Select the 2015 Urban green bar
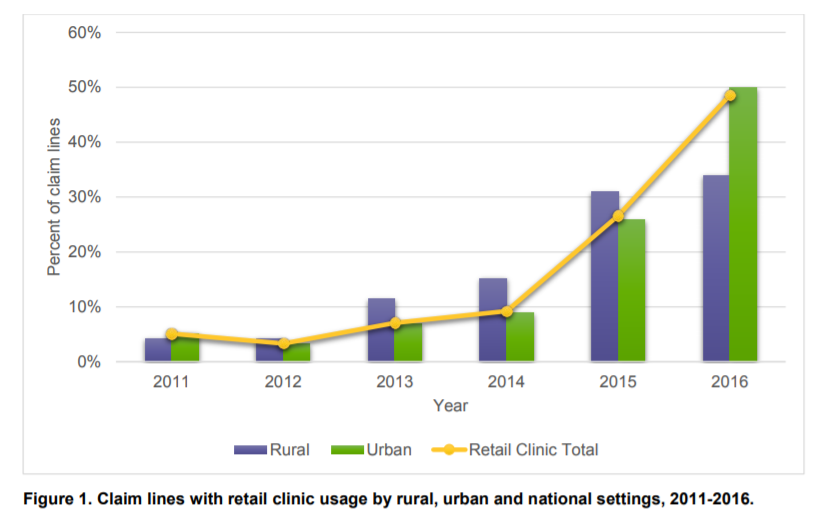The height and width of the screenshot is (522, 820). coord(632,295)
